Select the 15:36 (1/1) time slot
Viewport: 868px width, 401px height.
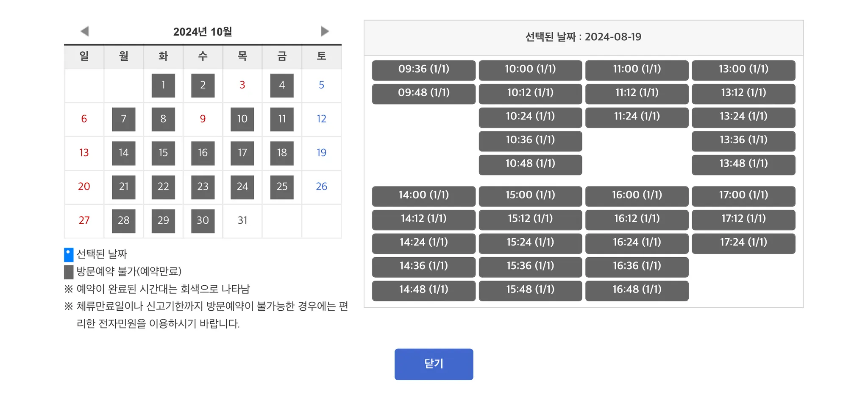tap(530, 267)
